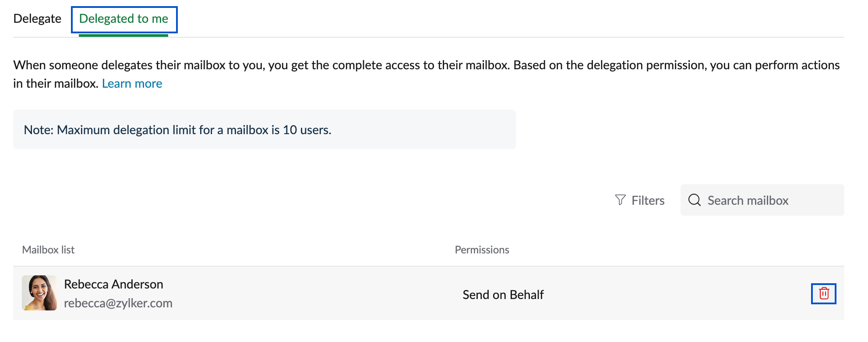Click the "in their mailbox." text line
This screenshot has width=868, height=342.
click(56, 83)
